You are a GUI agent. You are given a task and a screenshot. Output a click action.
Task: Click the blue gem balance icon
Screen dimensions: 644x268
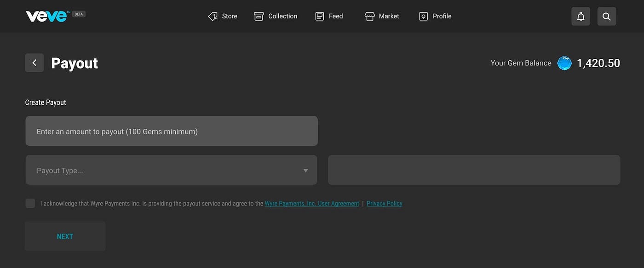564,63
